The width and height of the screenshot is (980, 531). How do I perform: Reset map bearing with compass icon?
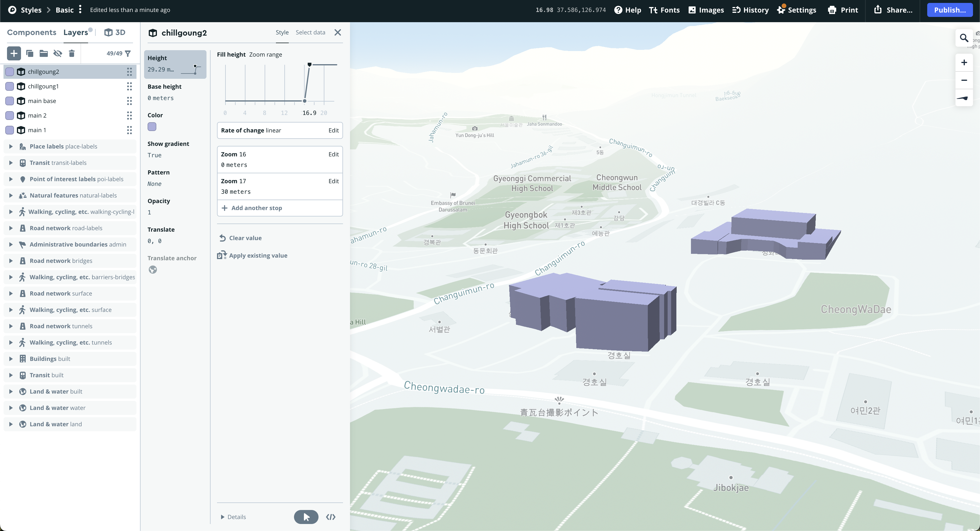coord(964,98)
